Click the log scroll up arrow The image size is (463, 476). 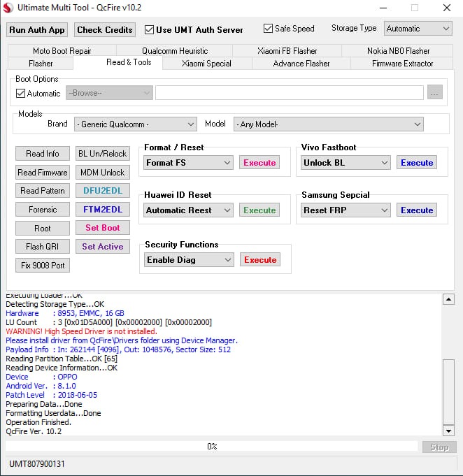(448, 300)
